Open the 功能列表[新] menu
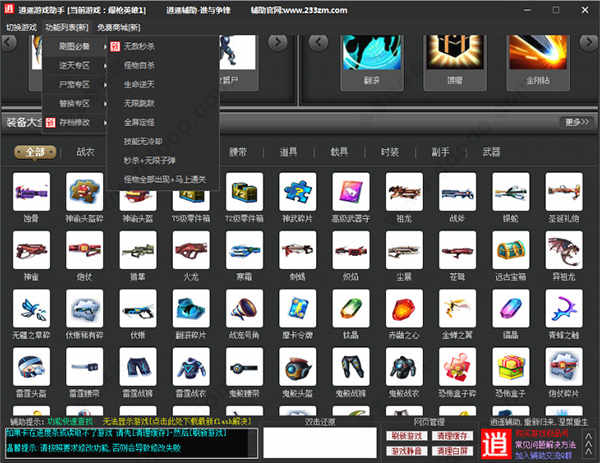This screenshot has height=463, width=600. [x=67, y=28]
